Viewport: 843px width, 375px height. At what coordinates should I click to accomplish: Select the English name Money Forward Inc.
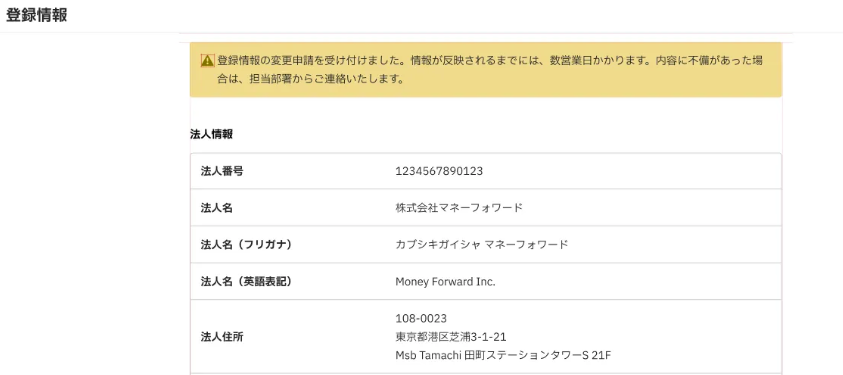click(445, 282)
